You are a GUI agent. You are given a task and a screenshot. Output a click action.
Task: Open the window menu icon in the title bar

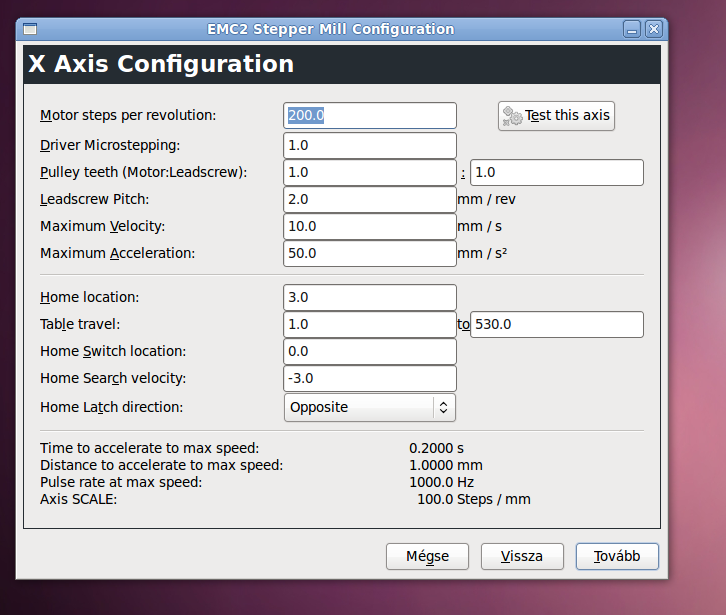31,29
